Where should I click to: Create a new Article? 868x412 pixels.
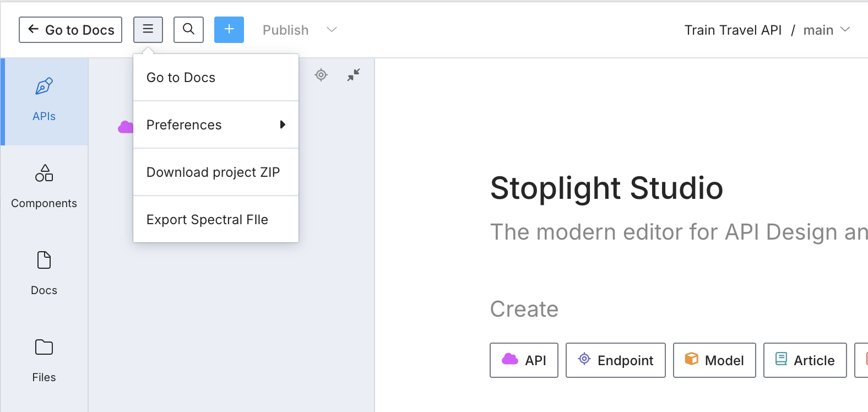point(805,360)
